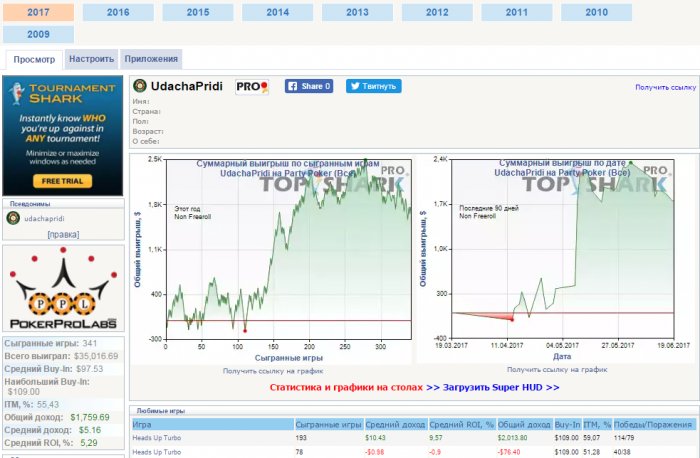Image resolution: width=700 pixels, height=458 pixels.
Task: Click the $2,013.80 total income cell
Action: 512,438
